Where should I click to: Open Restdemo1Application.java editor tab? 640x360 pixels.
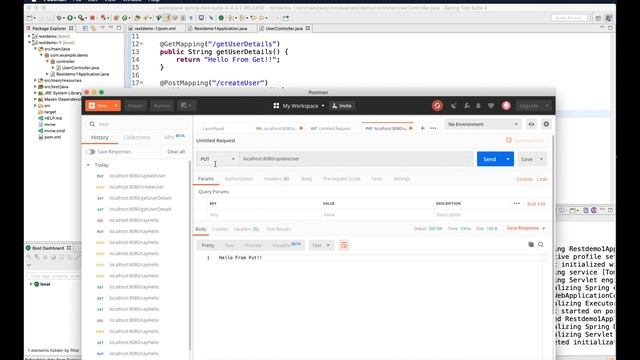click(x=220, y=29)
